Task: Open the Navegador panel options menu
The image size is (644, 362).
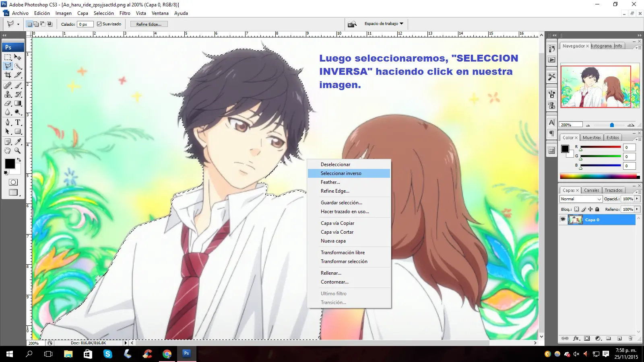Action: pyautogui.click(x=638, y=47)
